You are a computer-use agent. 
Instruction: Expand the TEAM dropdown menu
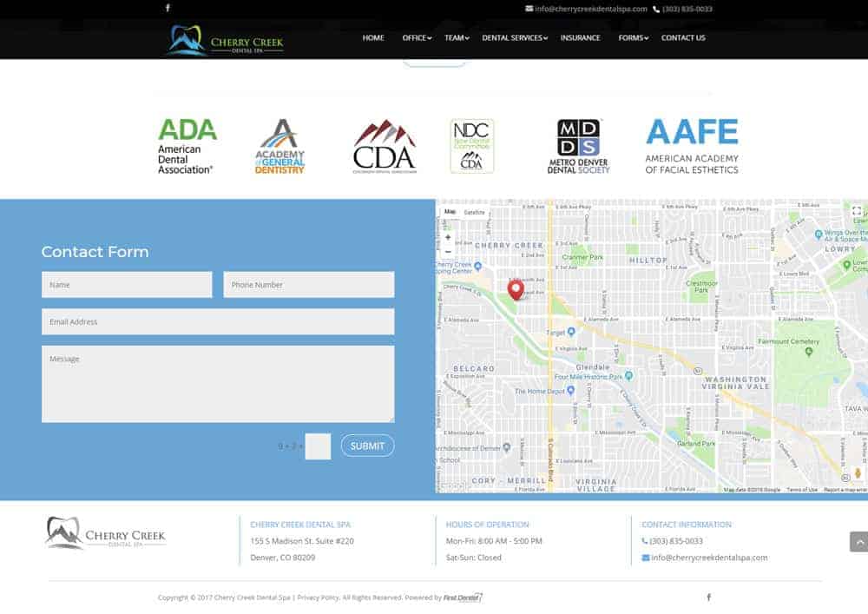click(x=457, y=37)
